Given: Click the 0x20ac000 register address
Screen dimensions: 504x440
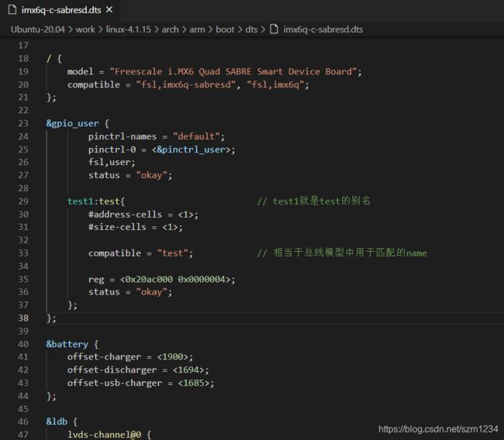Looking at the screenshot, I should coord(149,280).
